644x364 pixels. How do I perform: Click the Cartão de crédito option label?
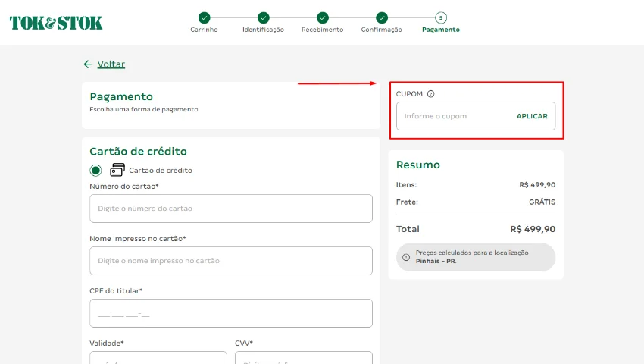[160, 171]
